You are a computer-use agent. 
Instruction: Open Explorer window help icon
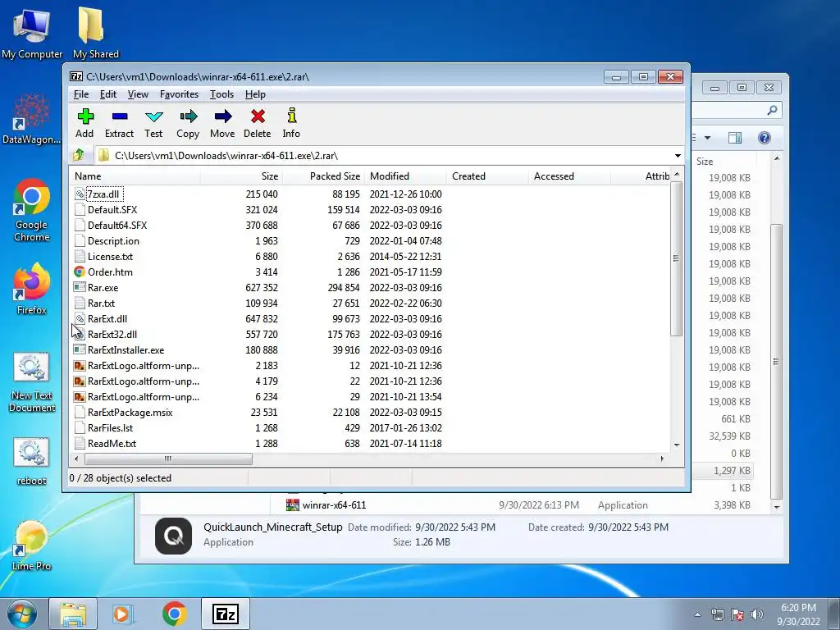[x=765, y=138]
